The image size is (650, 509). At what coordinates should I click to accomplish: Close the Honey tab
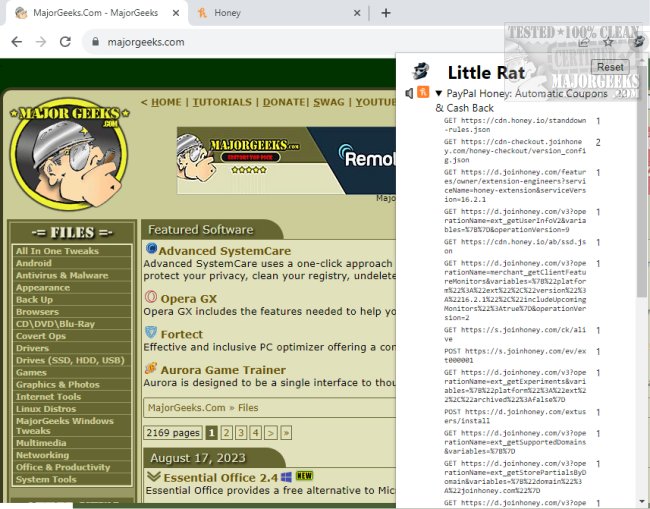coord(357,13)
